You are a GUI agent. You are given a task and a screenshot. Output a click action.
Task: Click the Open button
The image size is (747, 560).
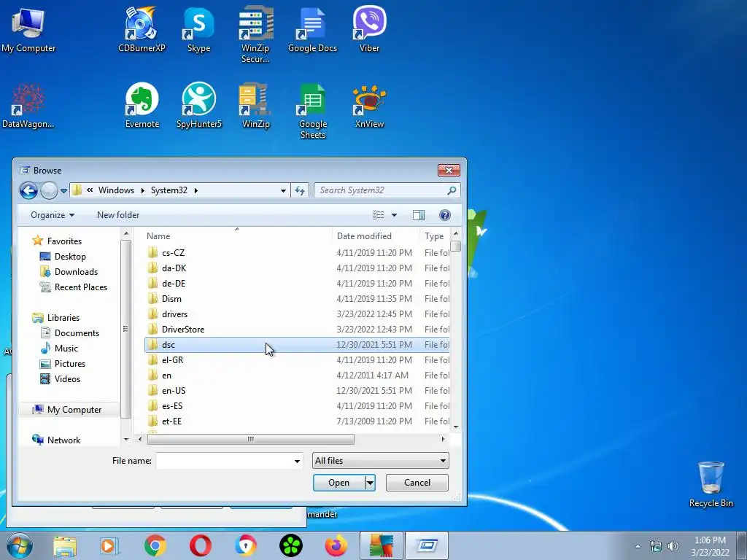(339, 483)
